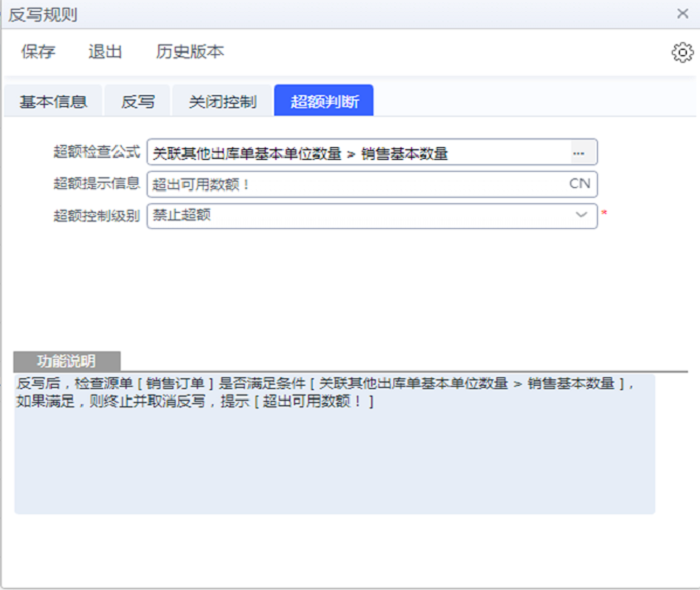Click the 反写规则 window title
The image size is (700, 590).
pyautogui.click(x=43, y=14)
